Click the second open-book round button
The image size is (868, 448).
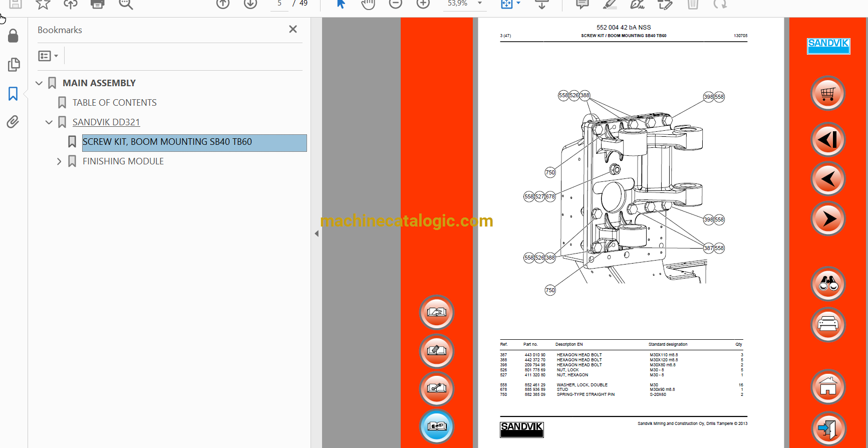437,351
